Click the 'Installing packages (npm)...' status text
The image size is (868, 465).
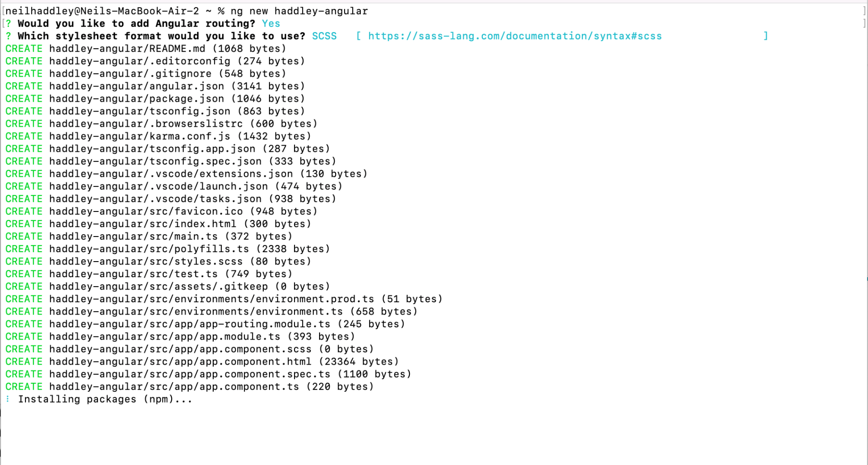(105, 399)
